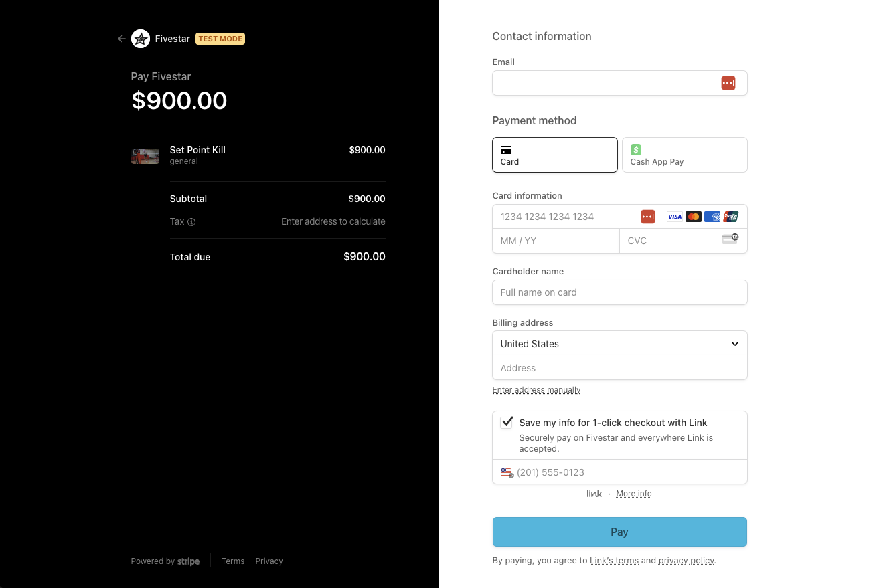
Task: Click the blue Pay button
Action: (x=619, y=532)
